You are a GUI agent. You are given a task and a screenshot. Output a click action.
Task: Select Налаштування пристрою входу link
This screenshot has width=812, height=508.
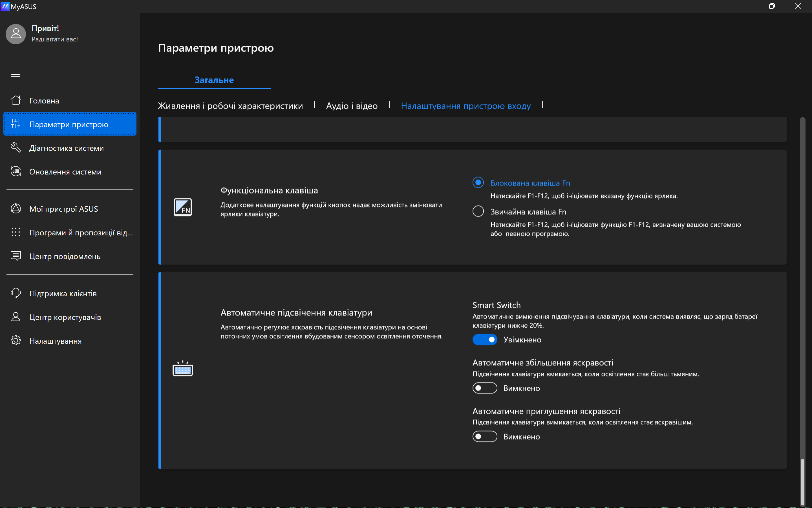pos(466,106)
